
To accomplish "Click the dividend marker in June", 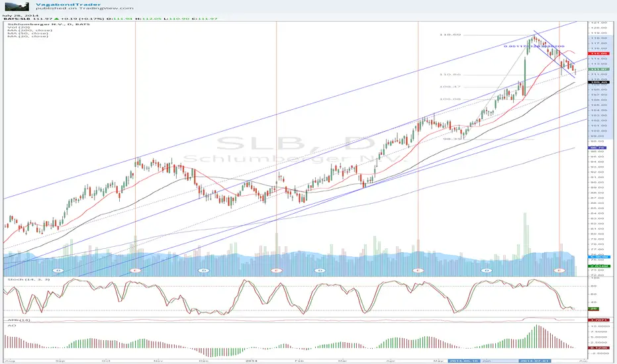I will pyautogui.click(x=487, y=271).
